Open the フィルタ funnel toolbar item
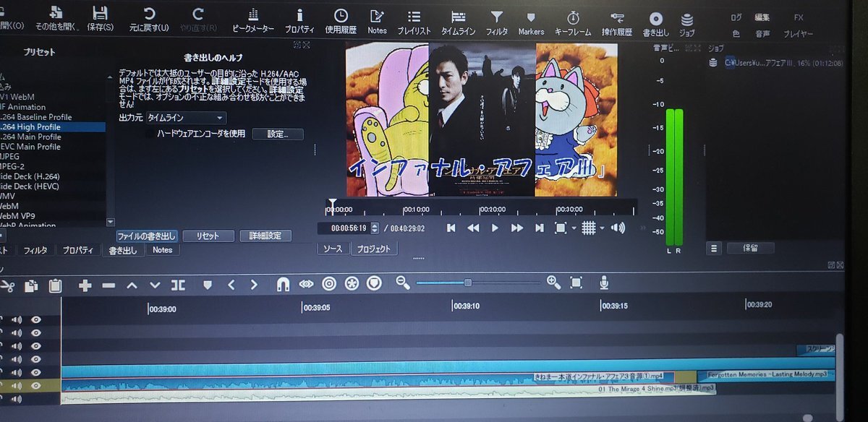The image size is (868, 422). pyautogui.click(x=496, y=22)
